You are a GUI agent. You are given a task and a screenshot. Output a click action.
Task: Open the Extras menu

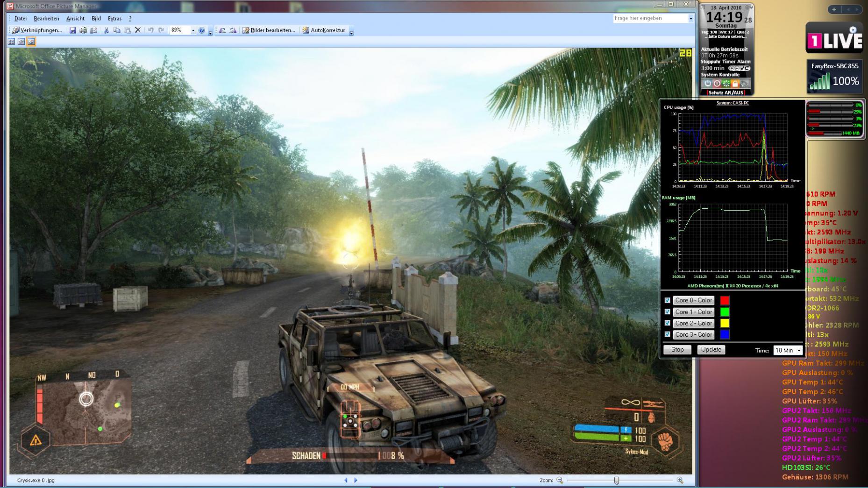click(x=114, y=19)
